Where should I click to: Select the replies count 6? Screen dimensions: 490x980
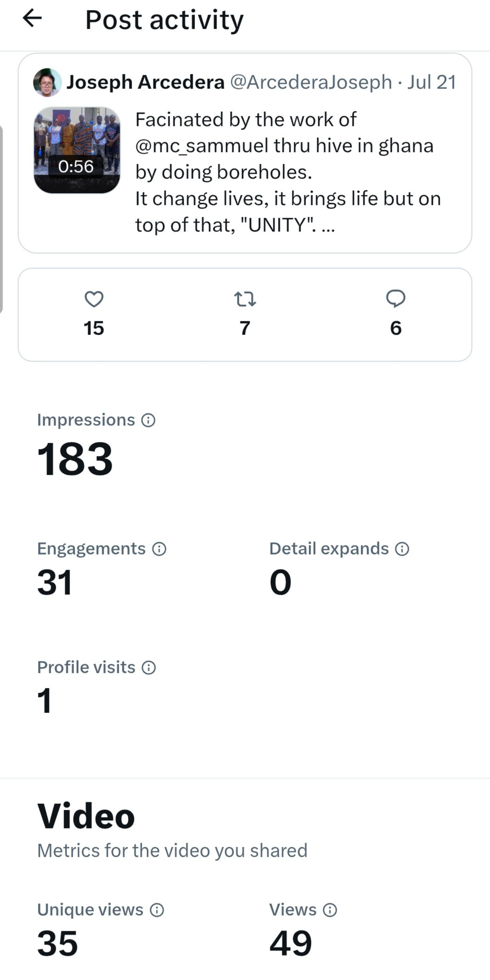click(x=396, y=328)
